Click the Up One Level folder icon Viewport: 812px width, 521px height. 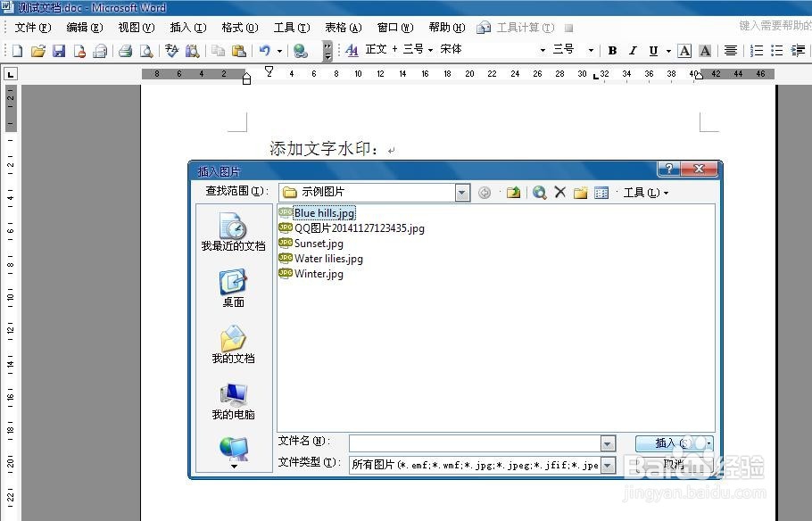pyautogui.click(x=513, y=192)
